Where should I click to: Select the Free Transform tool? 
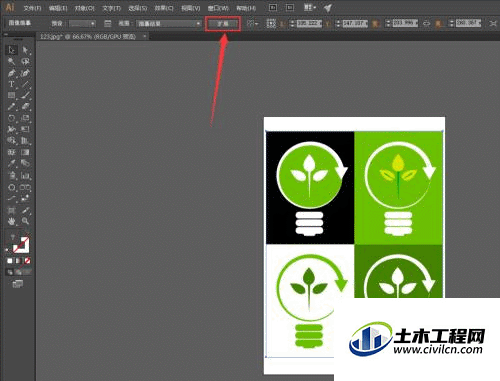25,130
